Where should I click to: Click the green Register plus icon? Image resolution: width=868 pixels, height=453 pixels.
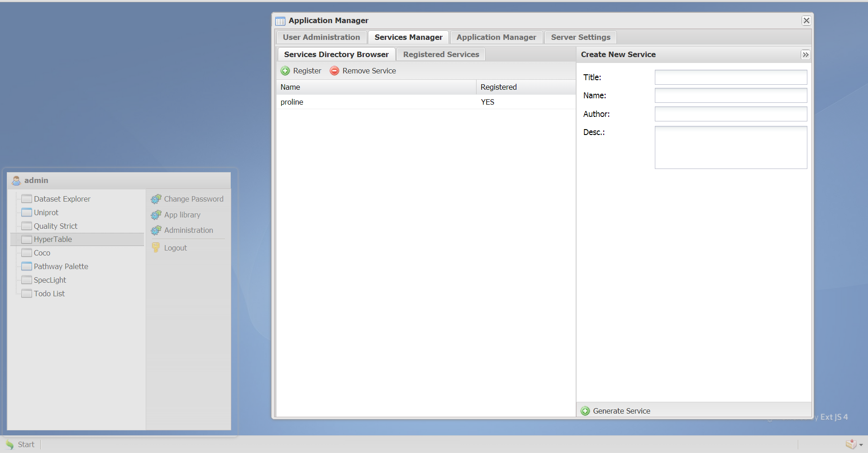coord(285,71)
